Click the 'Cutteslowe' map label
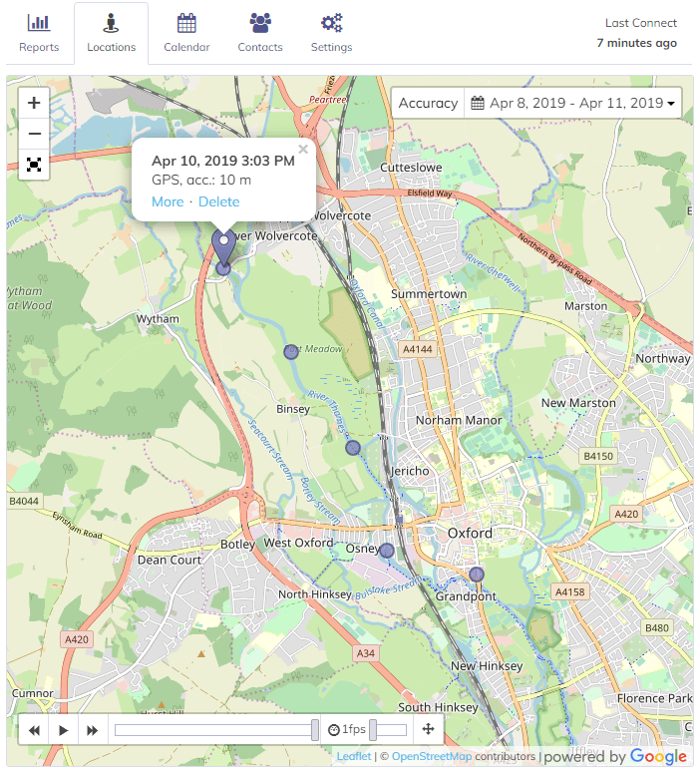The image size is (700, 771). click(x=411, y=168)
